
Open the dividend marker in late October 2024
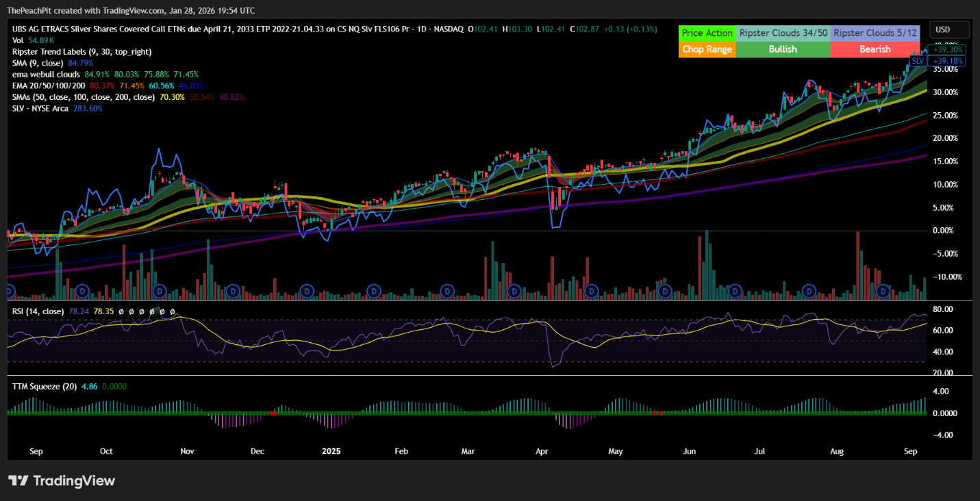[159, 291]
